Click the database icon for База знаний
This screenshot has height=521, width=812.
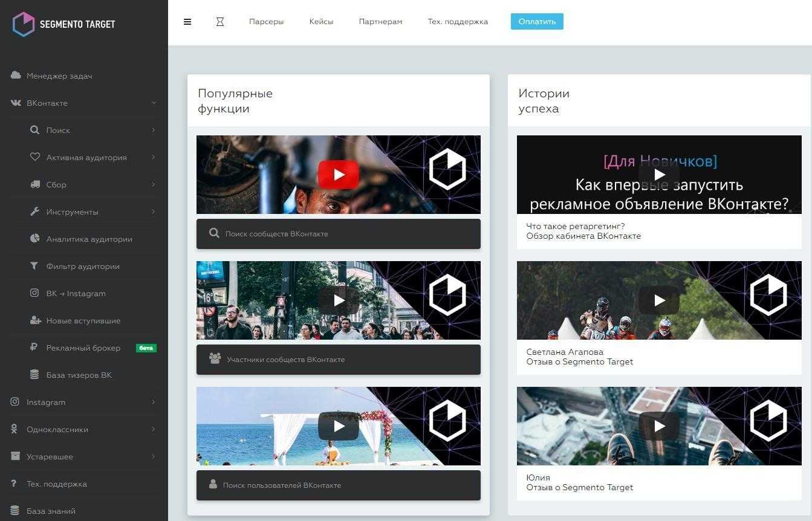coord(15,511)
